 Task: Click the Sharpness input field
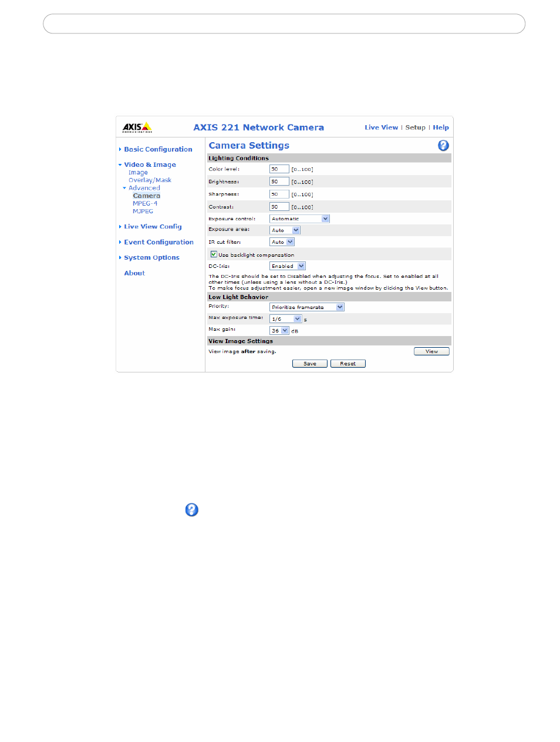(x=279, y=194)
